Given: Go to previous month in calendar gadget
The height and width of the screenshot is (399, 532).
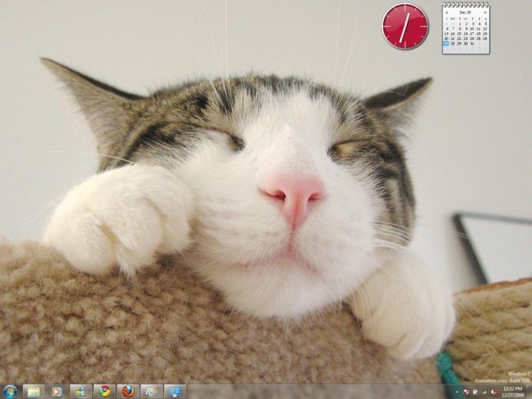Looking at the screenshot, I should [447, 12].
